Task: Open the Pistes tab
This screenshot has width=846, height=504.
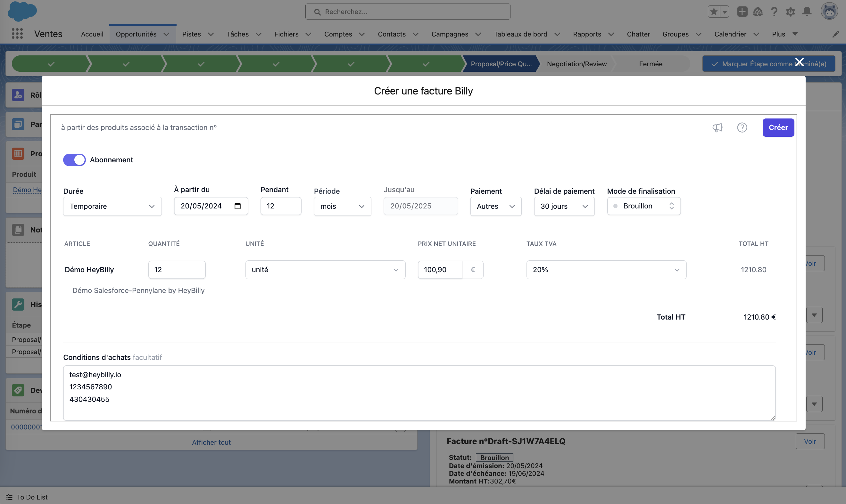Action: pos(191,34)
